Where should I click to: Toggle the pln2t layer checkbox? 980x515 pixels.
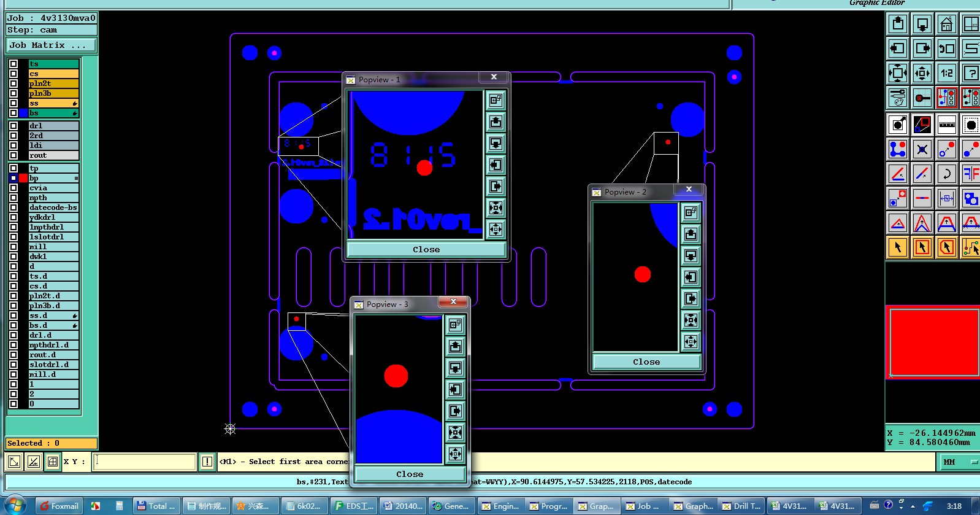[13, 83]
